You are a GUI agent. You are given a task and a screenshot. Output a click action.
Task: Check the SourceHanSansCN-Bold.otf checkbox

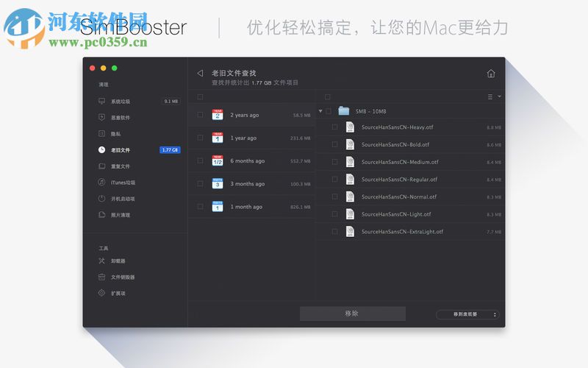(335, 144)
